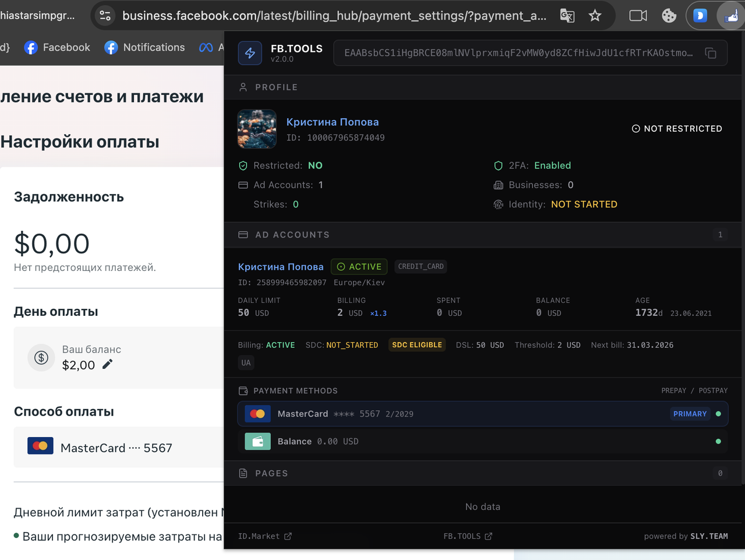Viewport: 745px width, 560px height.
Task: Click the Balance wallet icon
Action: (257, 441)
